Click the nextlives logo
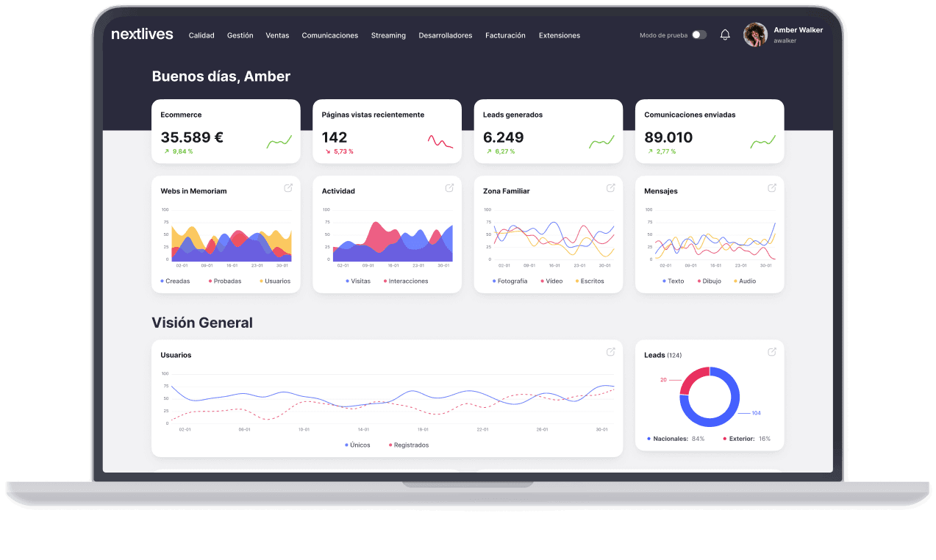The image size is (936, 560). click(x=142, y=35)
